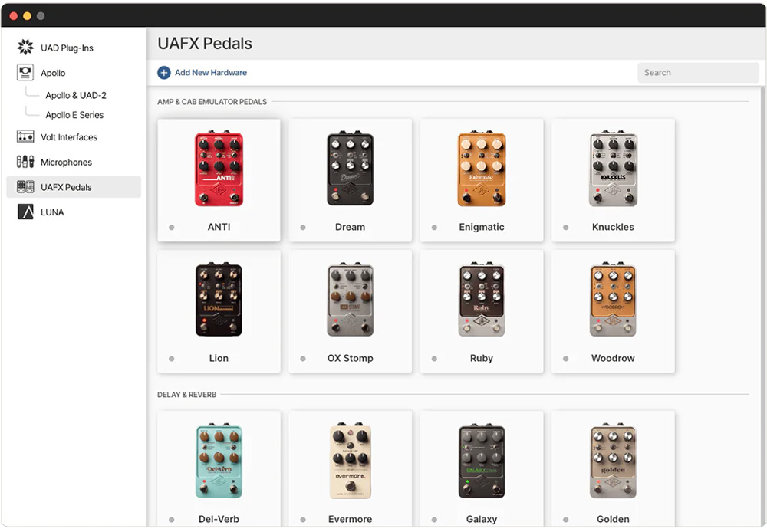Select the Volt Interfaces icon

(25, 137)
